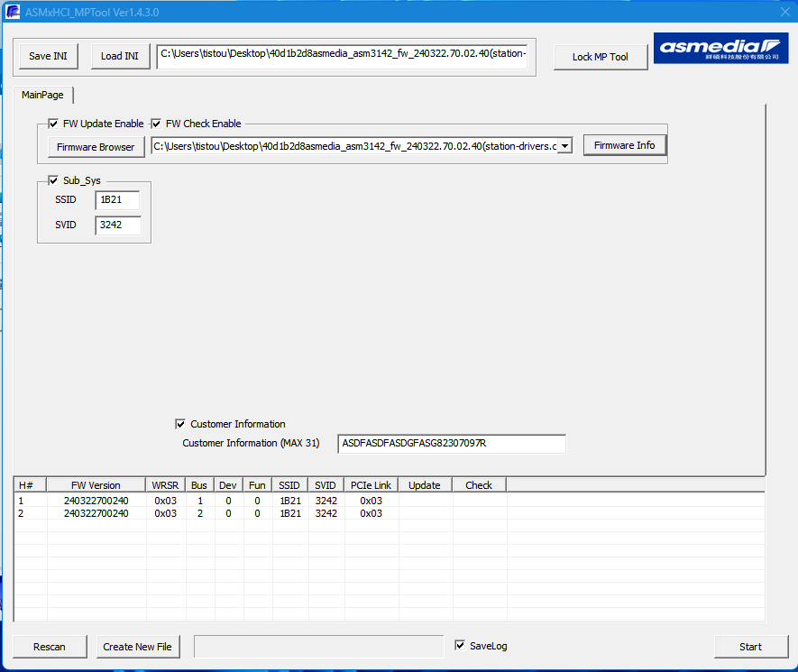Viewport: 798px width, 672px height.
Task: Toggle the FW Update Enable checkbox
Action: 54,124
